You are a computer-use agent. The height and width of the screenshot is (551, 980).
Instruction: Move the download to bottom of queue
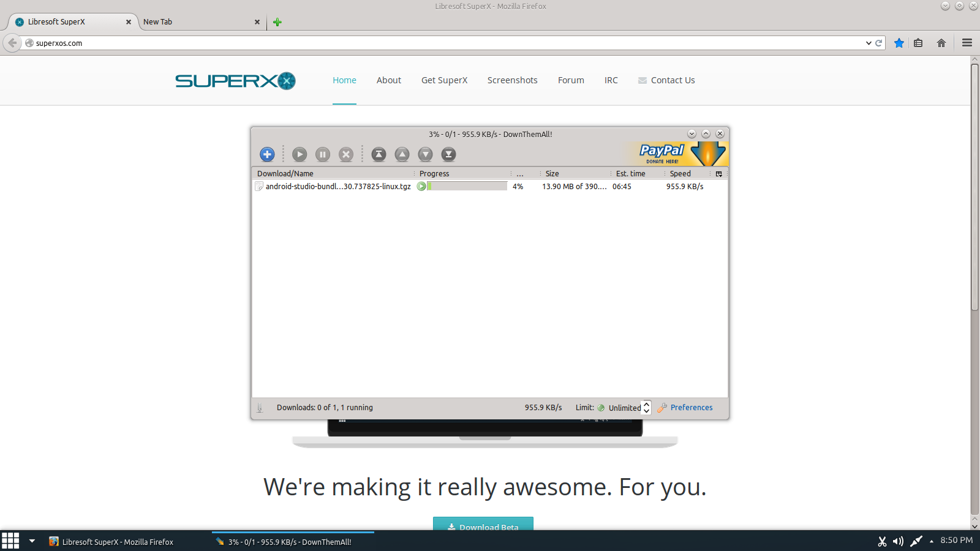pyautogui.click(x=448, y=154)
